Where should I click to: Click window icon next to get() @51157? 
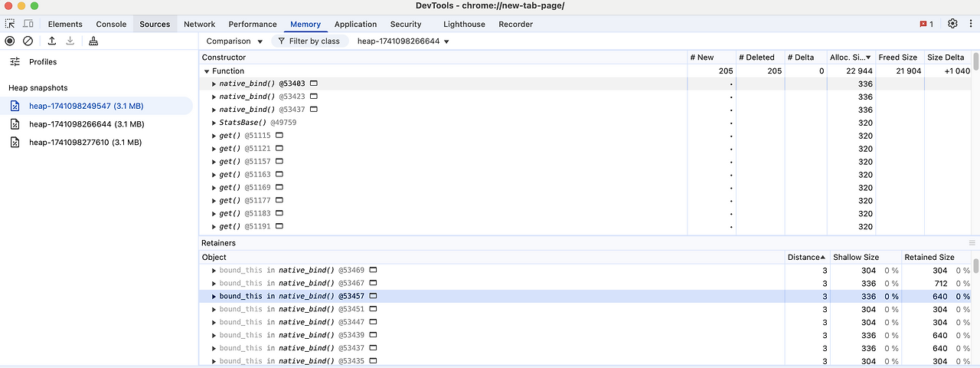tap(279, 161)
